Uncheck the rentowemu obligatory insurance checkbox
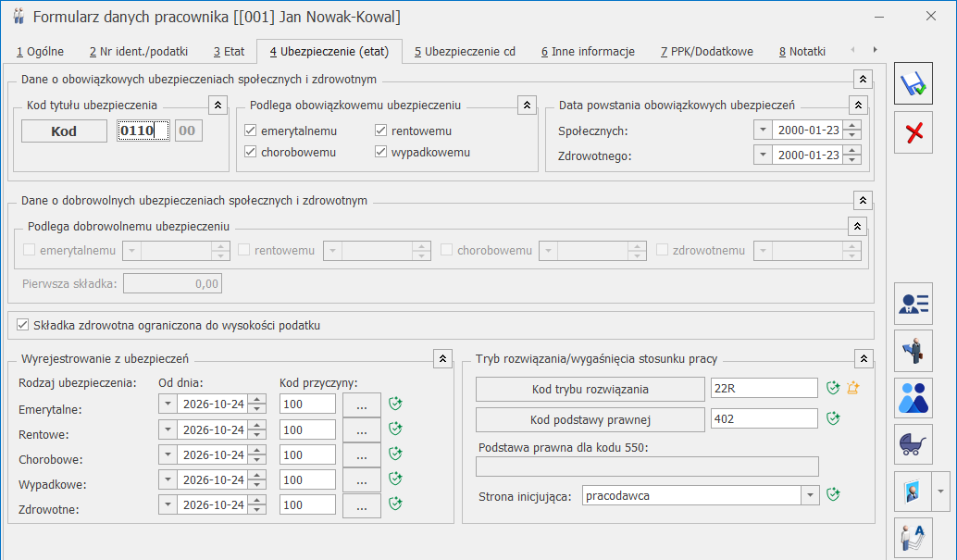957x560 pixels. (x=380, y=131)
